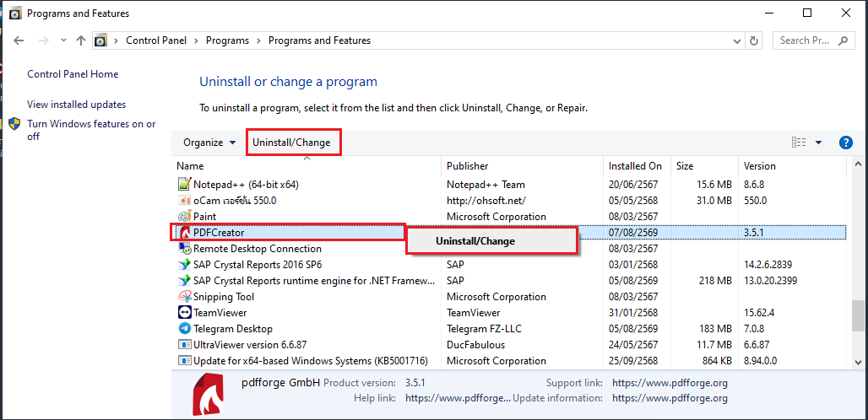
Task: Click the scroll up arrow of list
Action: tap(858, 164)
